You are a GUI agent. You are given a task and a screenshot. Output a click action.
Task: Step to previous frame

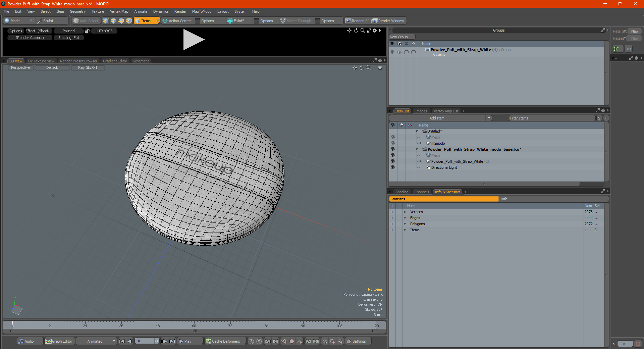coord(130,341)
